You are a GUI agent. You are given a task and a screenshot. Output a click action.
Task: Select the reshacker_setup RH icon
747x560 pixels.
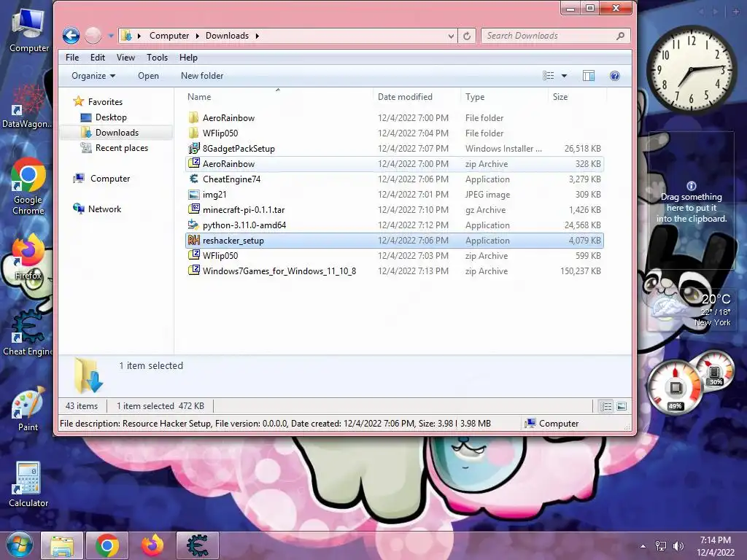(x=193, y=240)
